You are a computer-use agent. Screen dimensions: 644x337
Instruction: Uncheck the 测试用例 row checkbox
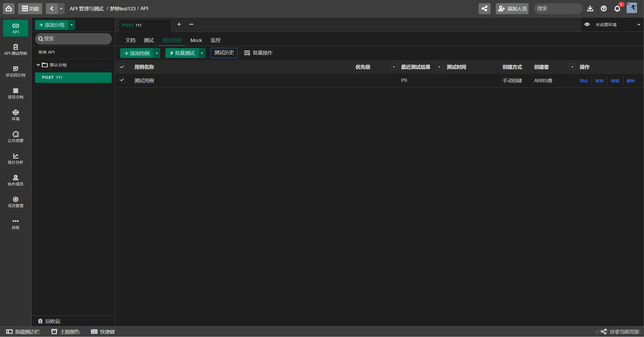(122, 80)
